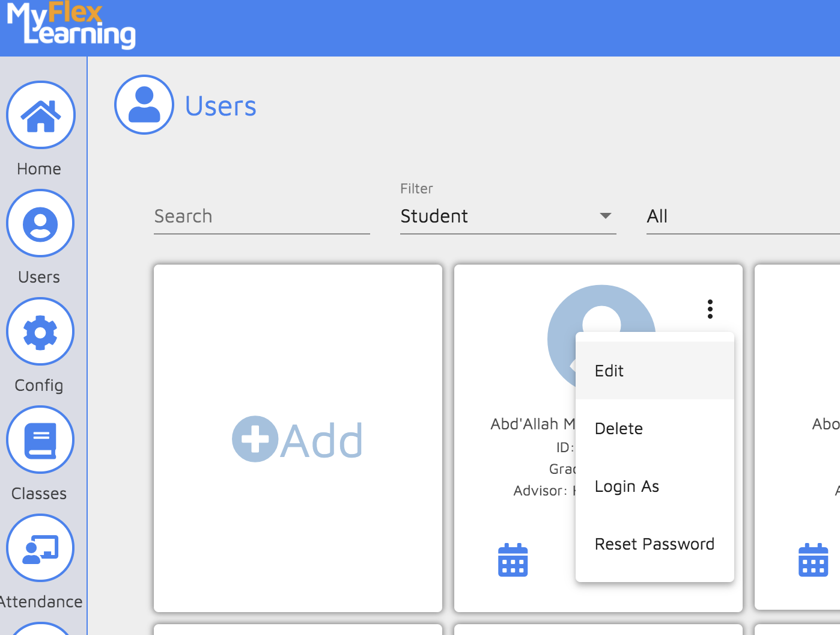This screenshot has width=840, height=635.
Task: Click the MyFlexLearning logo
Action: point(70,26)
